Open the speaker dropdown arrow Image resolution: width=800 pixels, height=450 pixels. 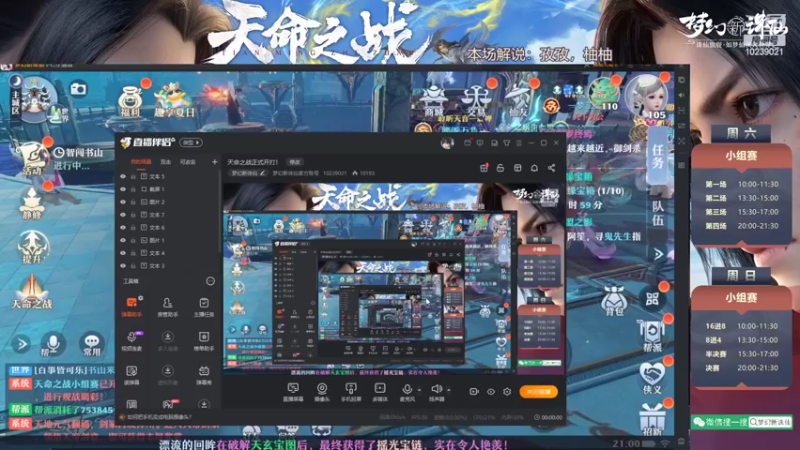(448, 390)
